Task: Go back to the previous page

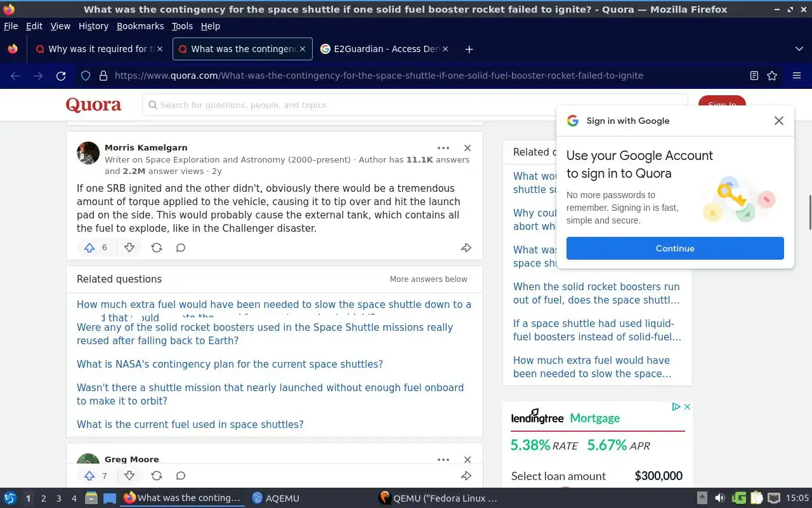Action: coord(15,76)
